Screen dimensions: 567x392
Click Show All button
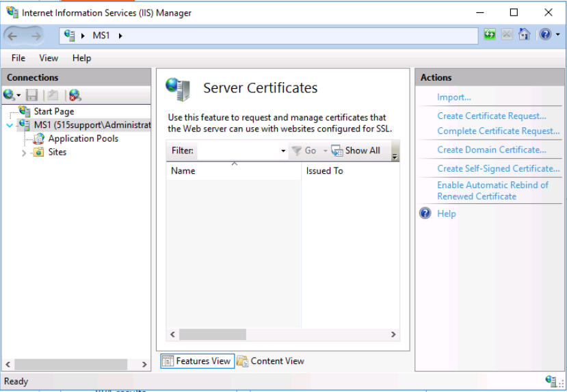click(356, 151)
